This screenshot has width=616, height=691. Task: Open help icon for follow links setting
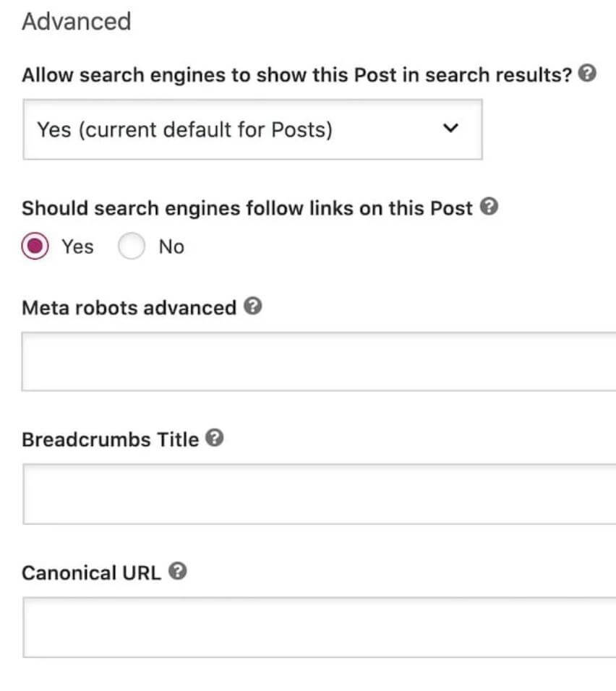click(x=489, y=207)
